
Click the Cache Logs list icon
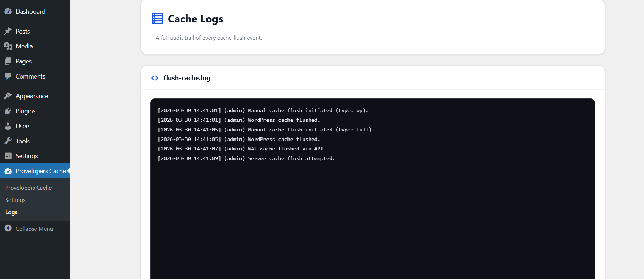pyautogui.click(x=157, y=18)
